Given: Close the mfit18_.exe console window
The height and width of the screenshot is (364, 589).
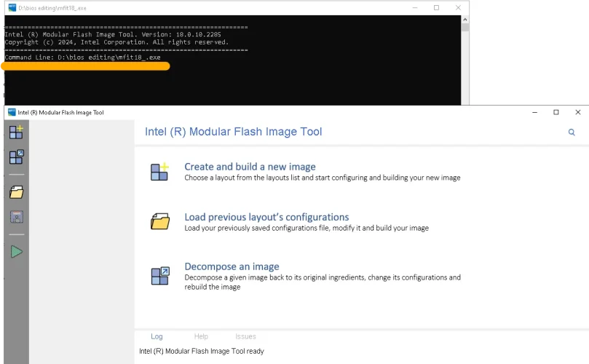Looking at the screenshot, I should coord(458,7).
